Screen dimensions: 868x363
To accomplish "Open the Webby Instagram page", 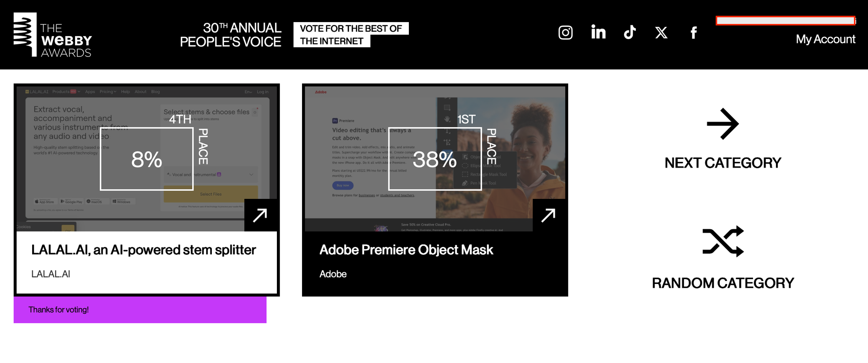I will point(565,33).
